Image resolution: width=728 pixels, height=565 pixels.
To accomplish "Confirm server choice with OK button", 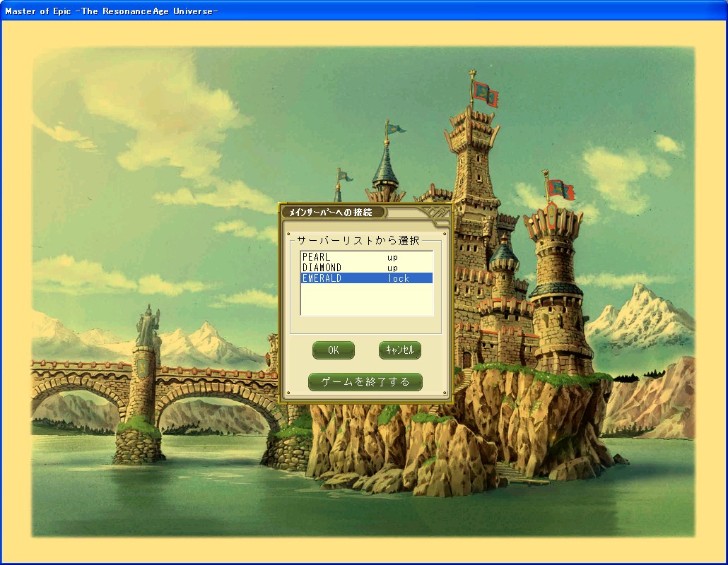I will click(334, 350).
